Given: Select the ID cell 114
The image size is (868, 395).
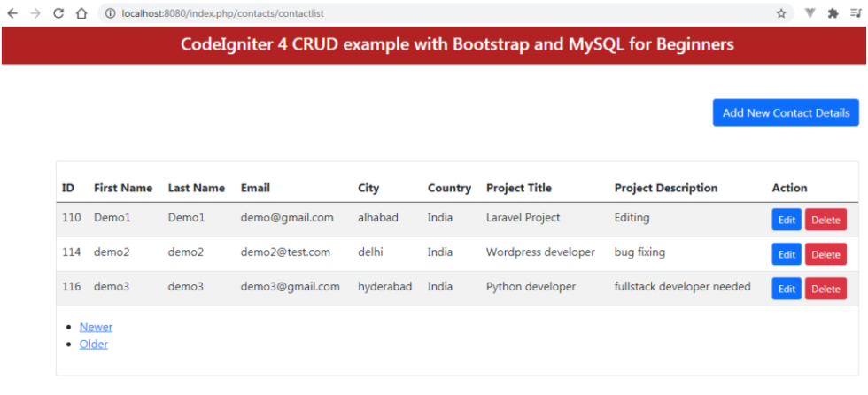Looking at the screenshot, I should 72,252.
